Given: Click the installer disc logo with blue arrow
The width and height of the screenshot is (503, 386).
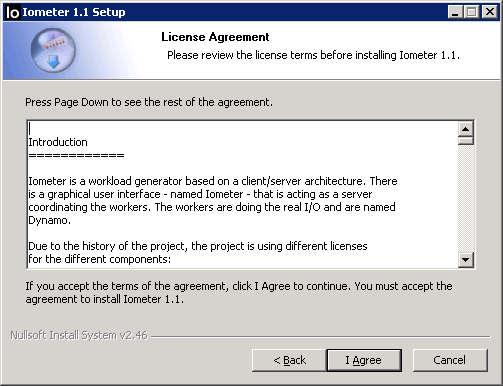Looking at the screenshot, I should 53,50.
